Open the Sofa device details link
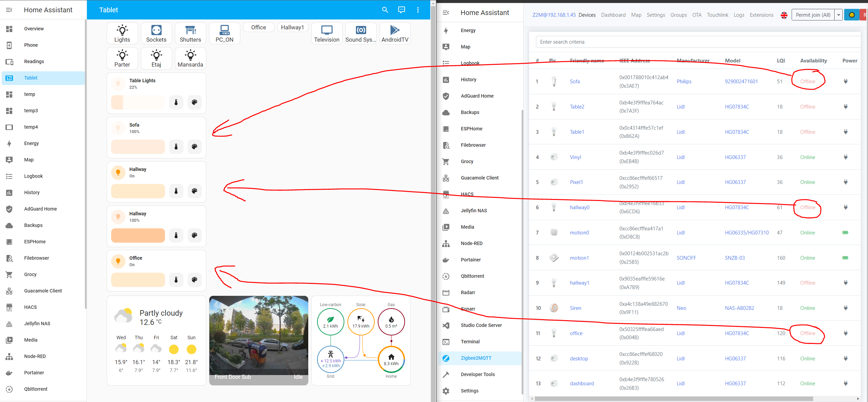Screen dimensions: 868x402 click(575, 81)
